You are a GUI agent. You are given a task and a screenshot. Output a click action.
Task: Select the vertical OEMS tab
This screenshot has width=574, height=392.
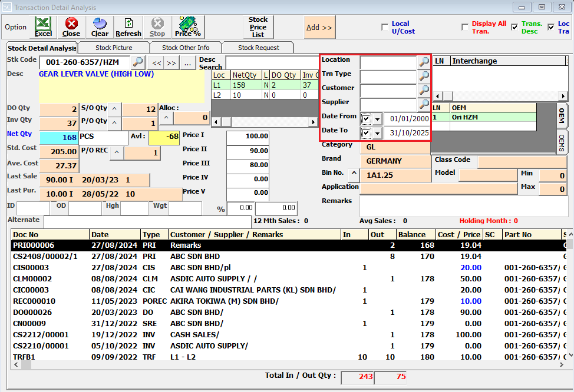pos(561,142)
